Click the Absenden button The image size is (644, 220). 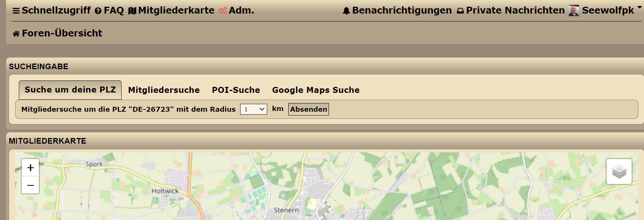pos(309,109)
